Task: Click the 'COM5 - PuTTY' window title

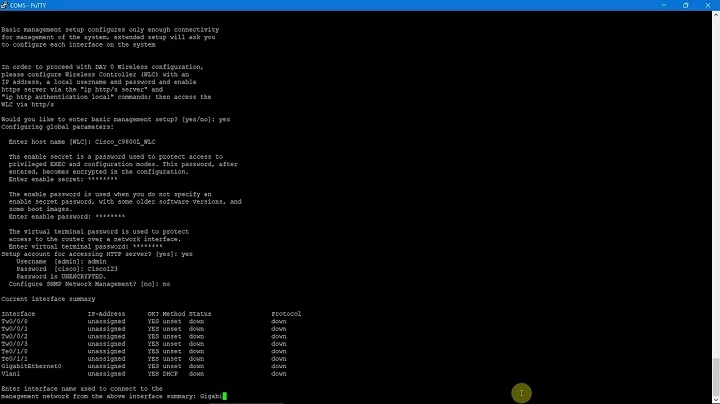Action: pyautogui.click(x=28, y=6)
